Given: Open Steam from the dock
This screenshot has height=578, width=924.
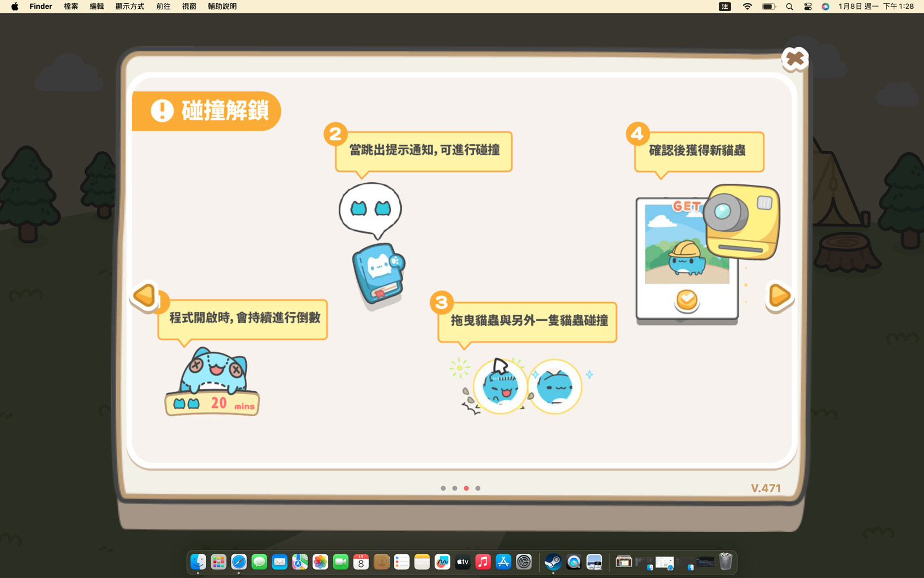Looking at the screenshot, I should point(553,562).
